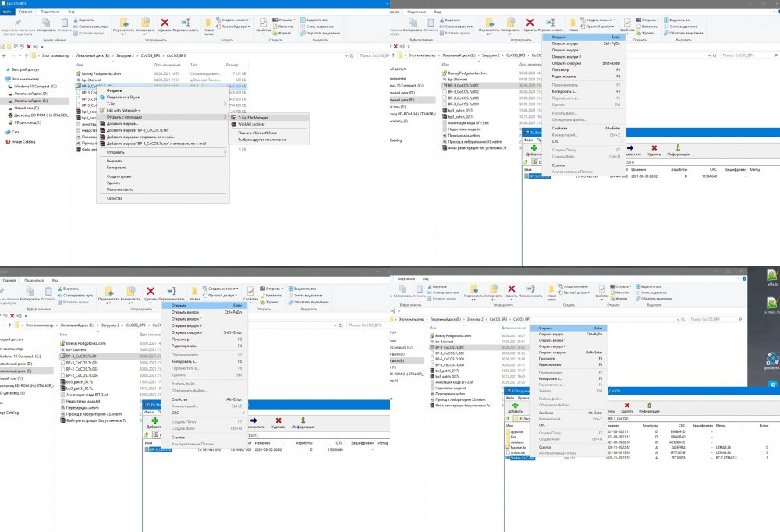Select Edit with Notepad++
Screen dimensions: 780x532
(122, 108)
